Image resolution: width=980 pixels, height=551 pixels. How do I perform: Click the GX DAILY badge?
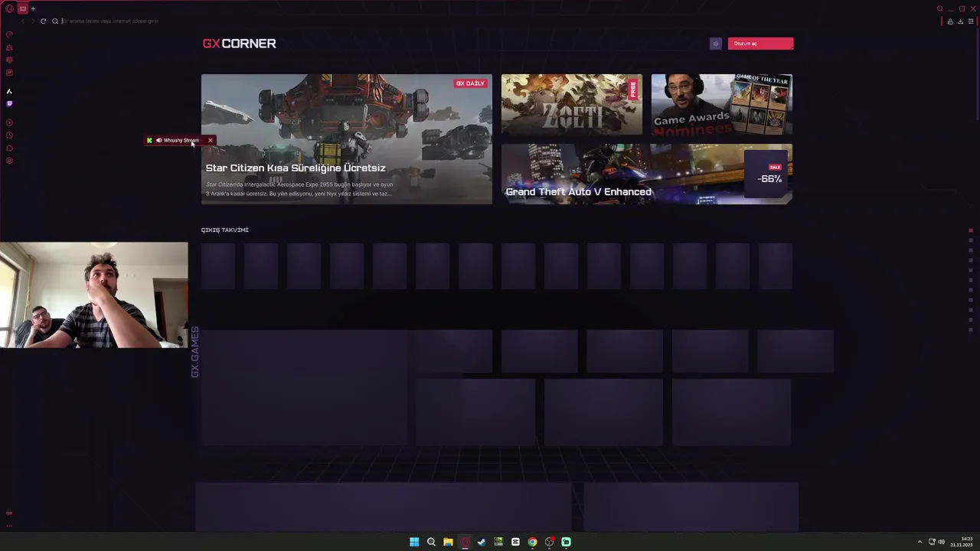coord(470,83)
